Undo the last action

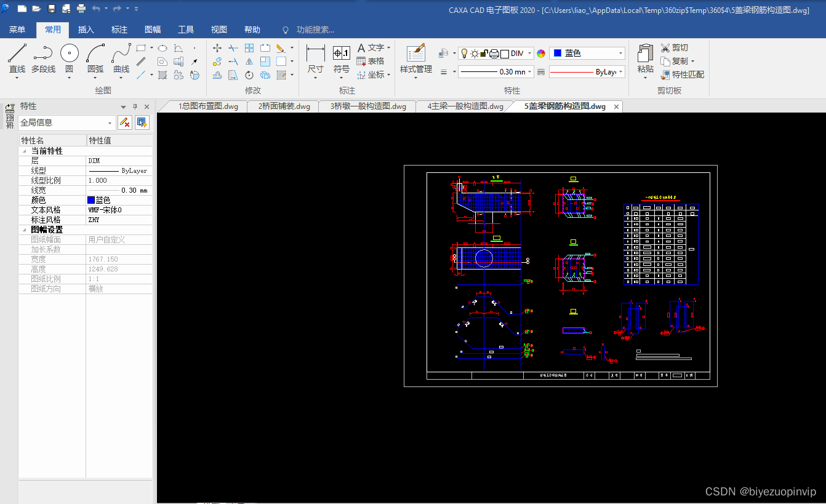click(x=96, y=9)
